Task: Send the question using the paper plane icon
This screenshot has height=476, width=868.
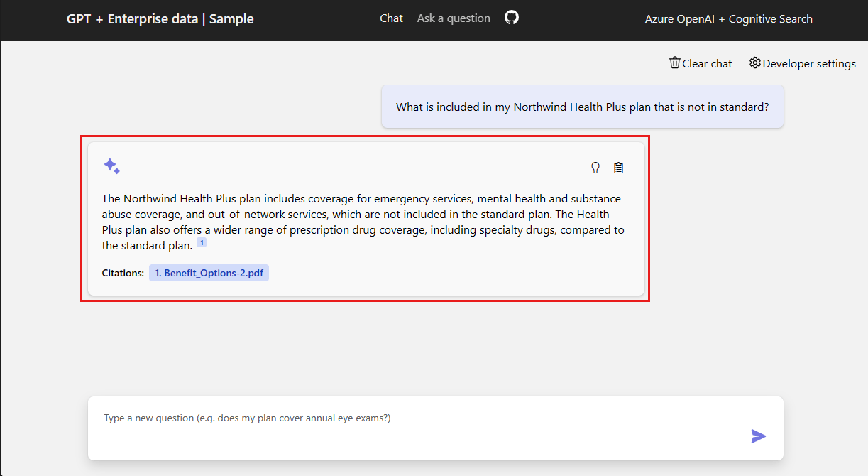Action: click(758, 436)
